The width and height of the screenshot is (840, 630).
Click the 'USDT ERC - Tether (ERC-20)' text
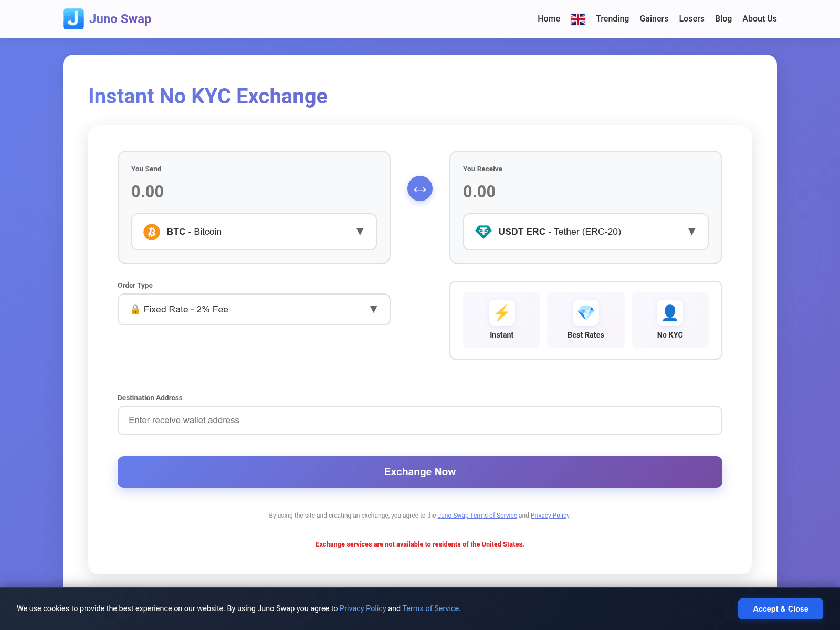pyautogui.click(x=560, y=232)
